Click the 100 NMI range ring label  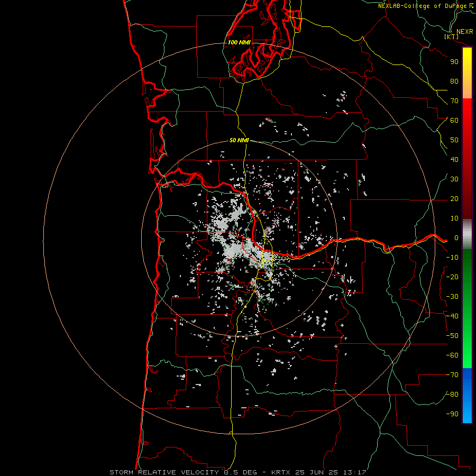point(239,42)
